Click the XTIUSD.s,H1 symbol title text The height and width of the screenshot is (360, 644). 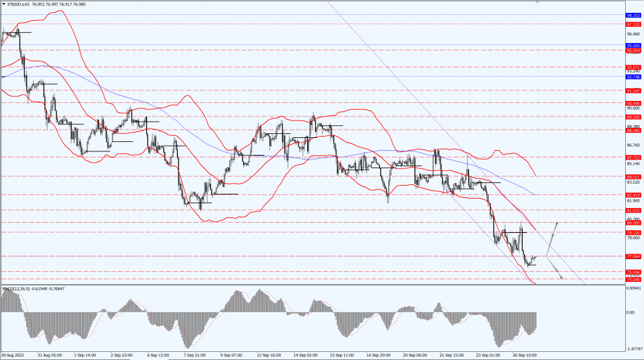pyautogui.click(x=18, y=4)
